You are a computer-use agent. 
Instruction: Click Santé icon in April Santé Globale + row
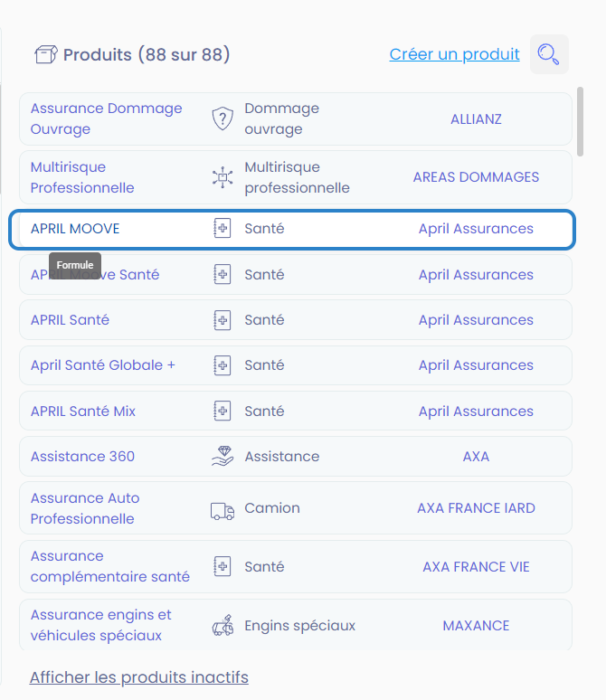(x=223, y=365)
